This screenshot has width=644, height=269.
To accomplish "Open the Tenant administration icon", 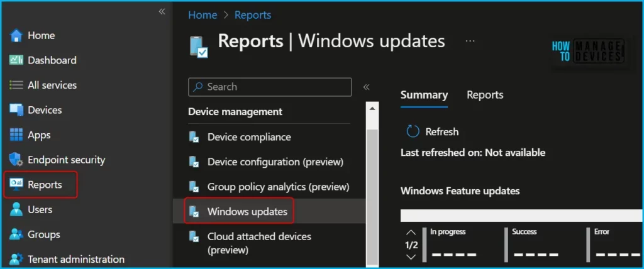I will pos(16,260).
